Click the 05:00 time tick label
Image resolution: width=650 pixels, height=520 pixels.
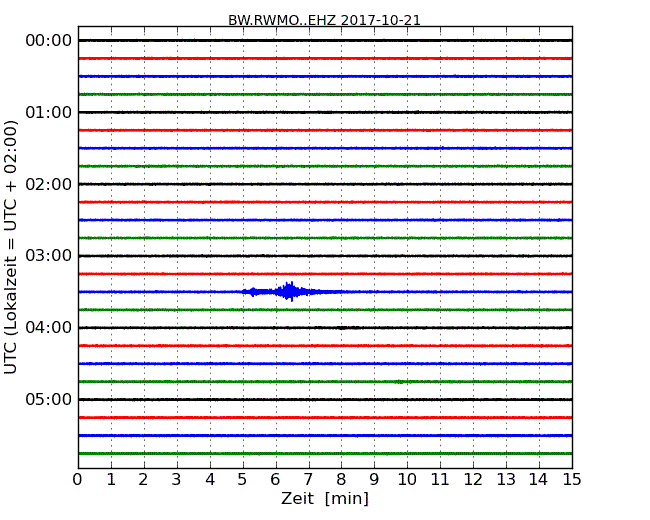coord(49,399)
